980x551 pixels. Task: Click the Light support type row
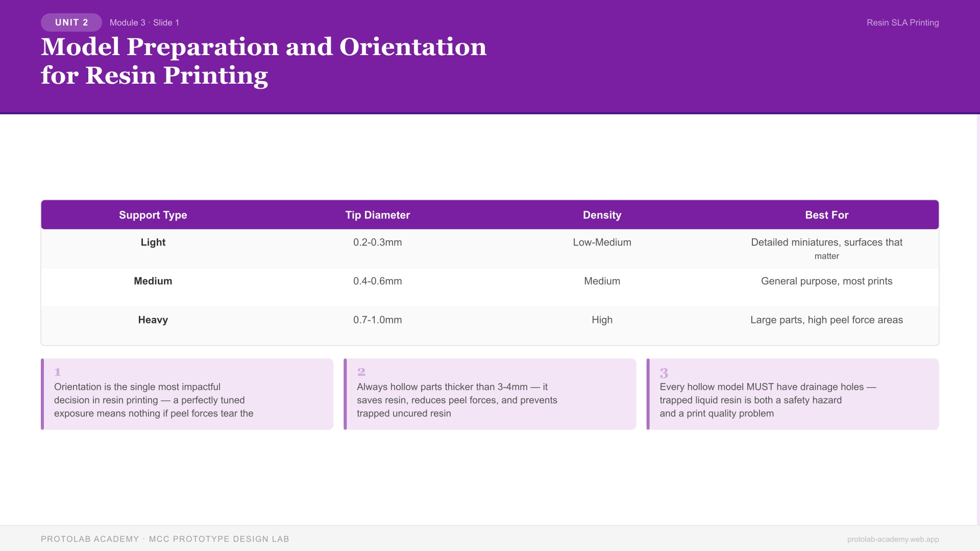click(x=153, y=242)
